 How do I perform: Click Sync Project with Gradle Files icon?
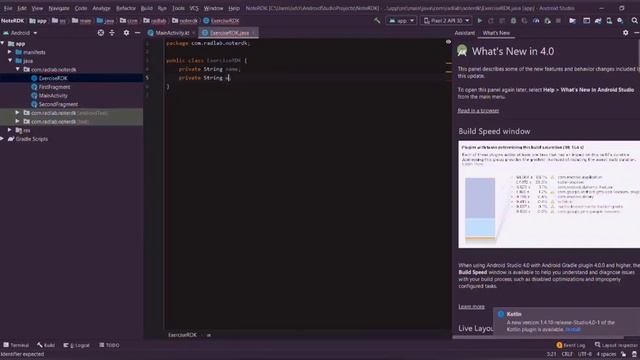pyautogui.click(x=598, y=20)
